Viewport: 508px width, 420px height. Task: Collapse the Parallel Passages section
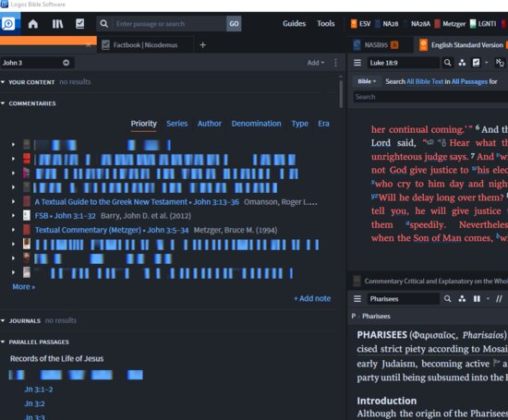coord(3,342)
